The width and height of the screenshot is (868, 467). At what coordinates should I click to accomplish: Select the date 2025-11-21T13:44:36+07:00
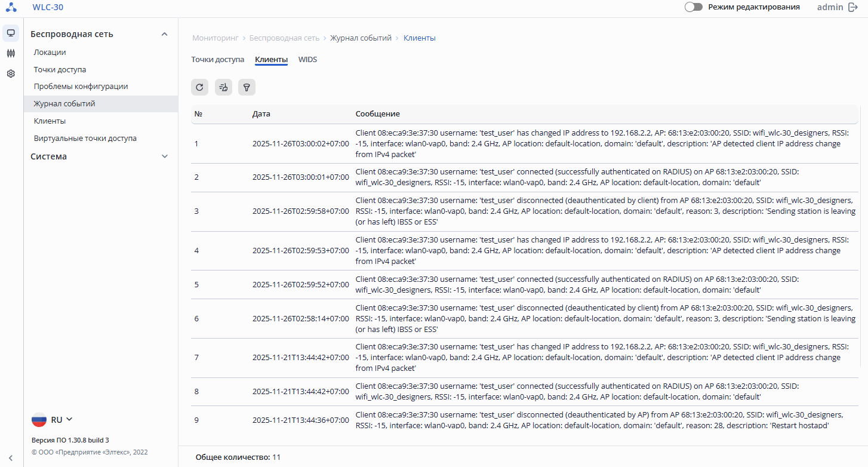(301, 420)
